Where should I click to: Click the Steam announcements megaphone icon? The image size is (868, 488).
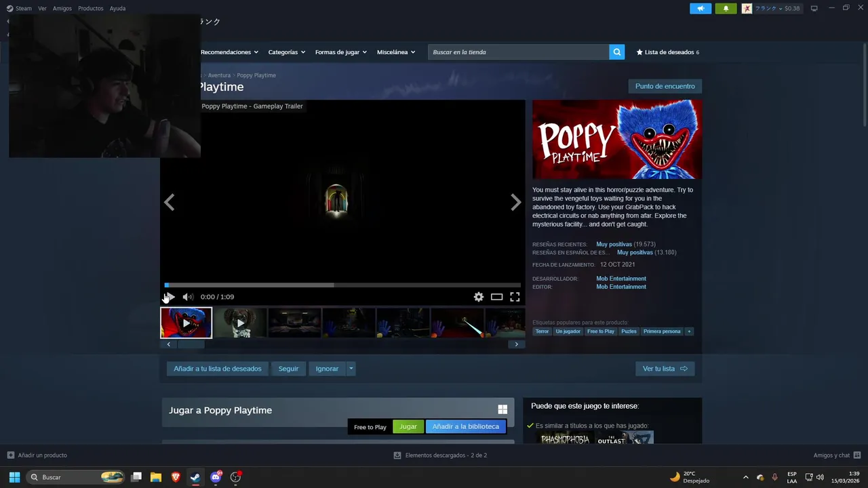tap(701, 8)
